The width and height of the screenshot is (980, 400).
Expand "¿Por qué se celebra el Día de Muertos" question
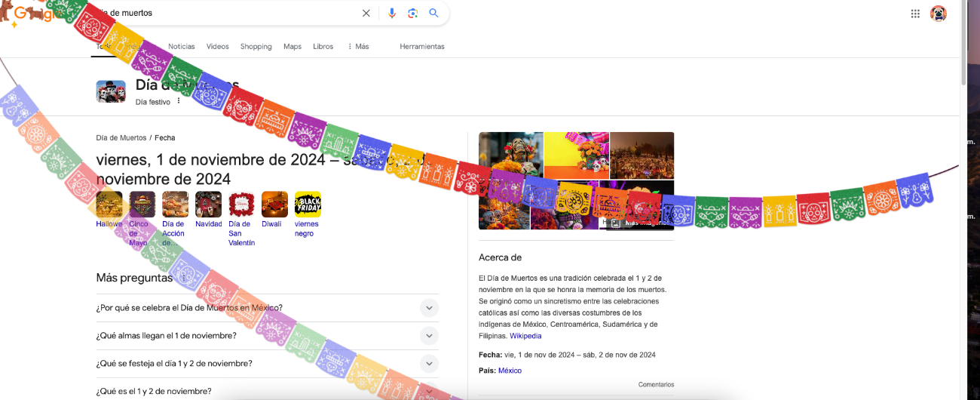(429, 308)
